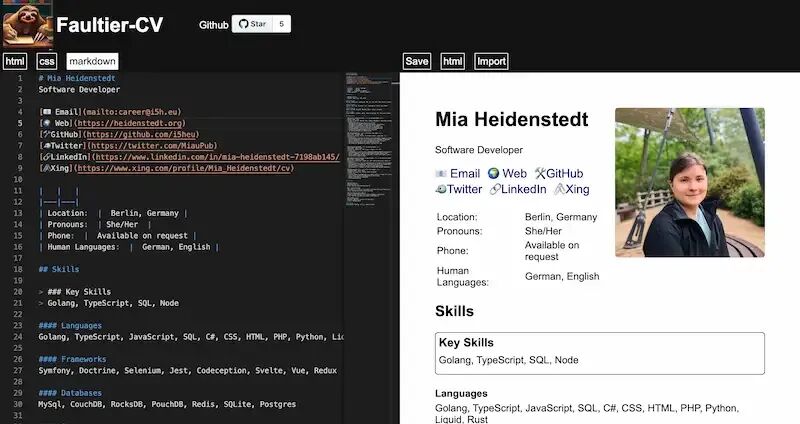This screenshot has width=800, height=424.
Task: Click the code minimap in editor
Action: (x=368, y=140)
